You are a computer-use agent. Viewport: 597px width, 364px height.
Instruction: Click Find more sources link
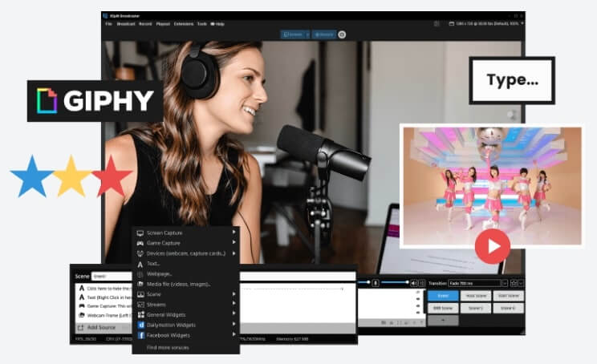click(168, 348)
